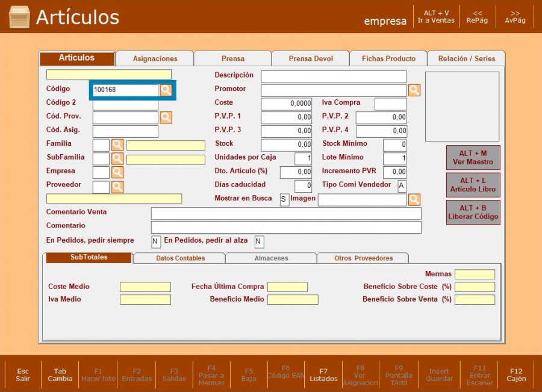
Task: Click the Proveedor search magnifier icon
Action: 117,187
